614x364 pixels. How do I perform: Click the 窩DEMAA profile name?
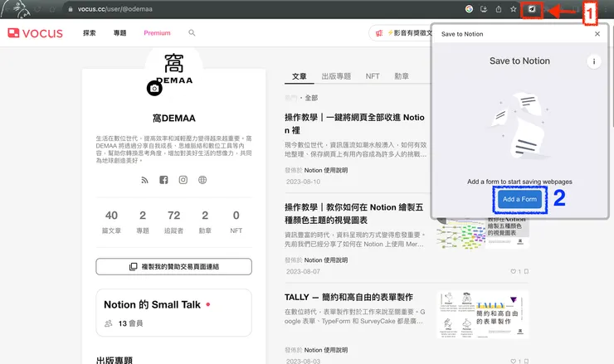coord(174,119)
